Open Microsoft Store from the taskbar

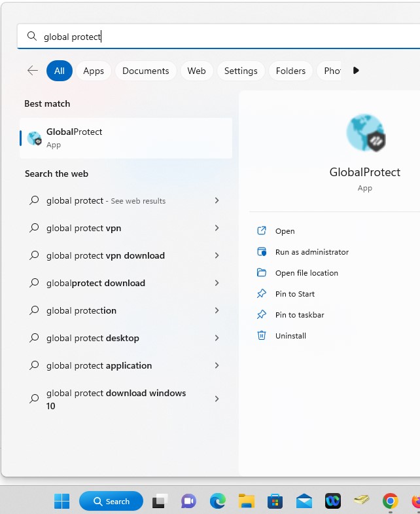[x=275, y=501]
